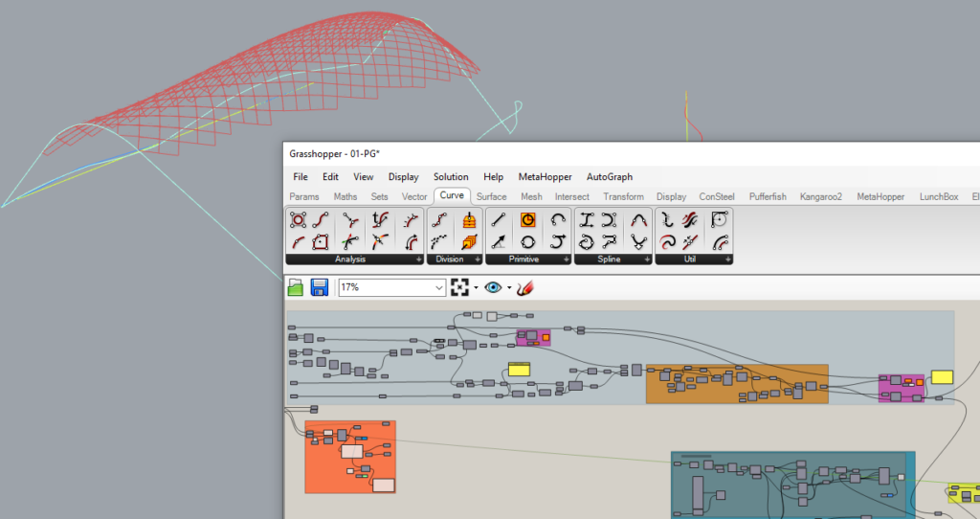Select the Divide Curve icon in Division panel
Screen dimensions: 980x519
439,220
